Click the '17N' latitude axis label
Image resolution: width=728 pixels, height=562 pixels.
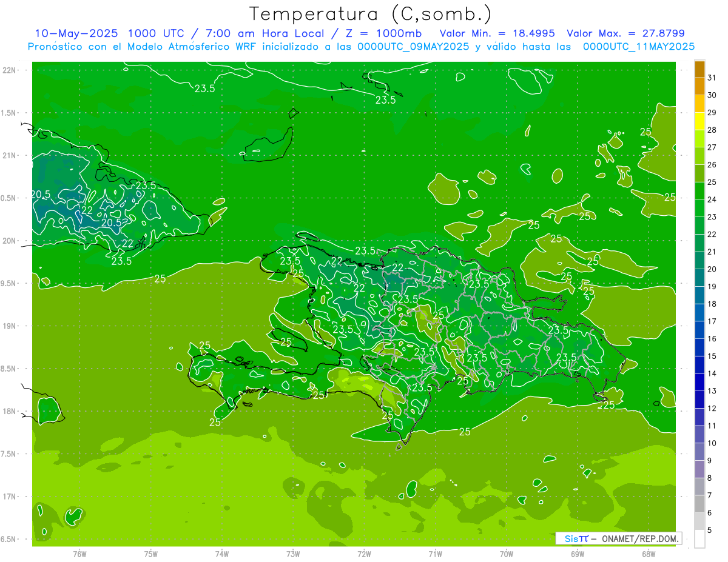(10, 497)
